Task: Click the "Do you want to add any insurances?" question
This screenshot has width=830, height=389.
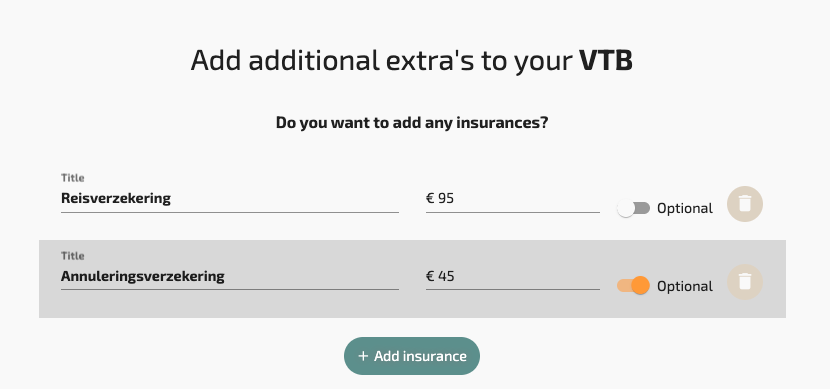Action: point(412,123)
